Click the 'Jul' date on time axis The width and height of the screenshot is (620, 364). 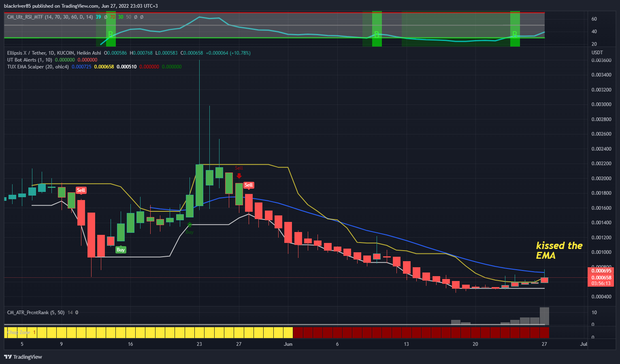584,344
